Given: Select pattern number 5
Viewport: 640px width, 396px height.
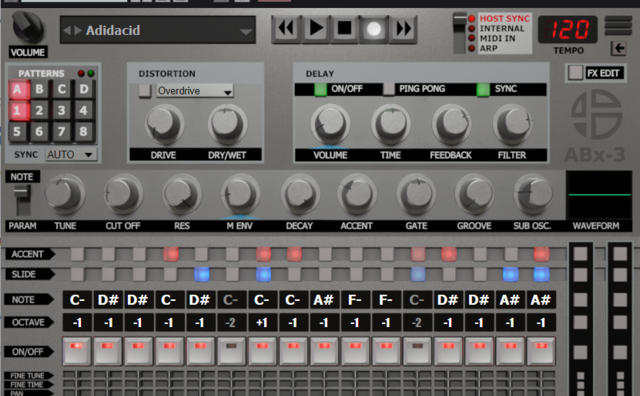Looking at the screenshot, I should pos(17,132).
